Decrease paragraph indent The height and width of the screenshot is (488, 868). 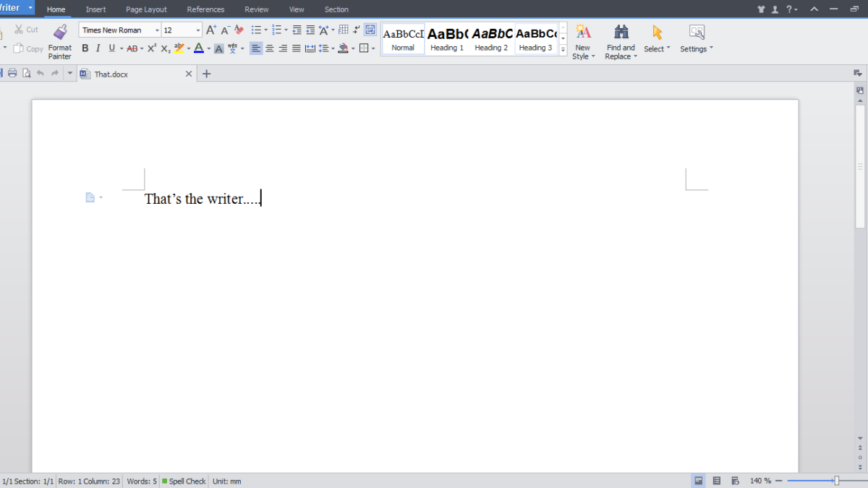point(297,30)
